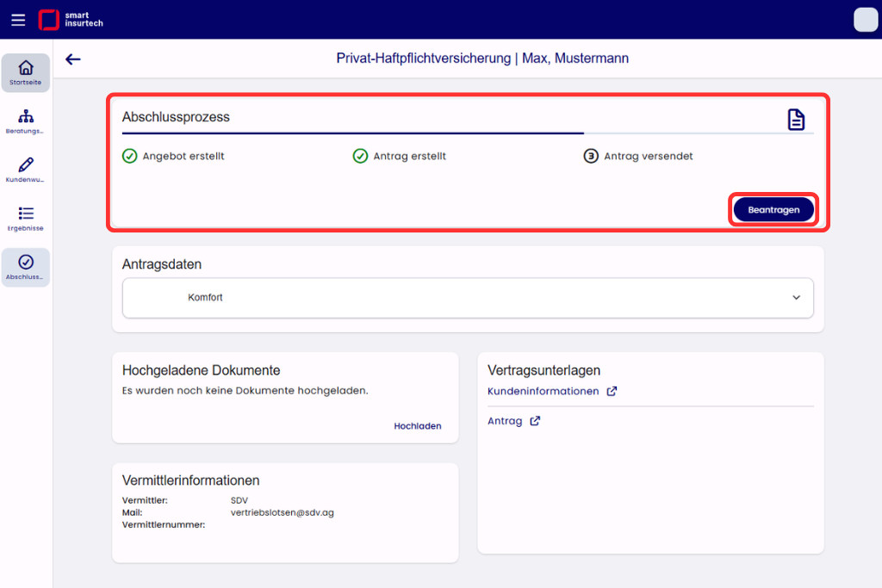This screenshot has height=588, width=882.
Task: Open the hamburger menu
Action: pos(18,21)
